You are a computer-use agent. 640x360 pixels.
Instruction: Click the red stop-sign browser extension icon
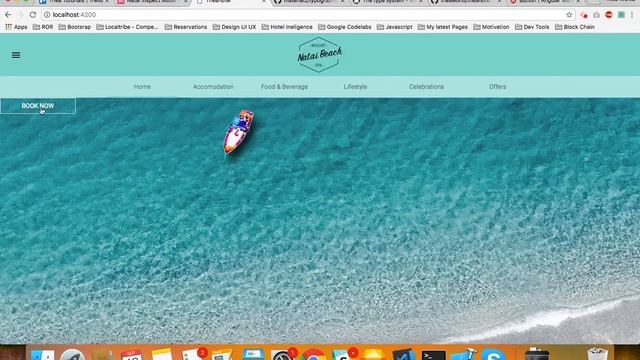tap(609, 15)
